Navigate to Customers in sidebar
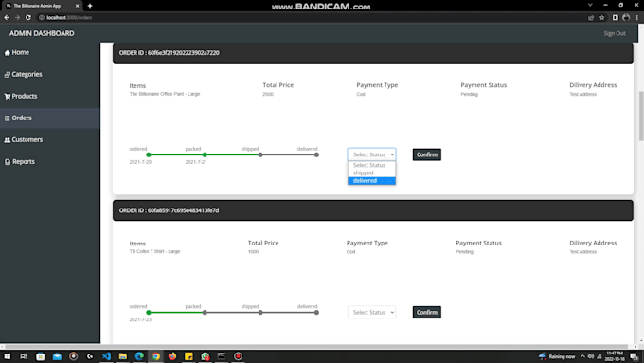This screenshot has height=363, width=644. (x=49, y=139)
